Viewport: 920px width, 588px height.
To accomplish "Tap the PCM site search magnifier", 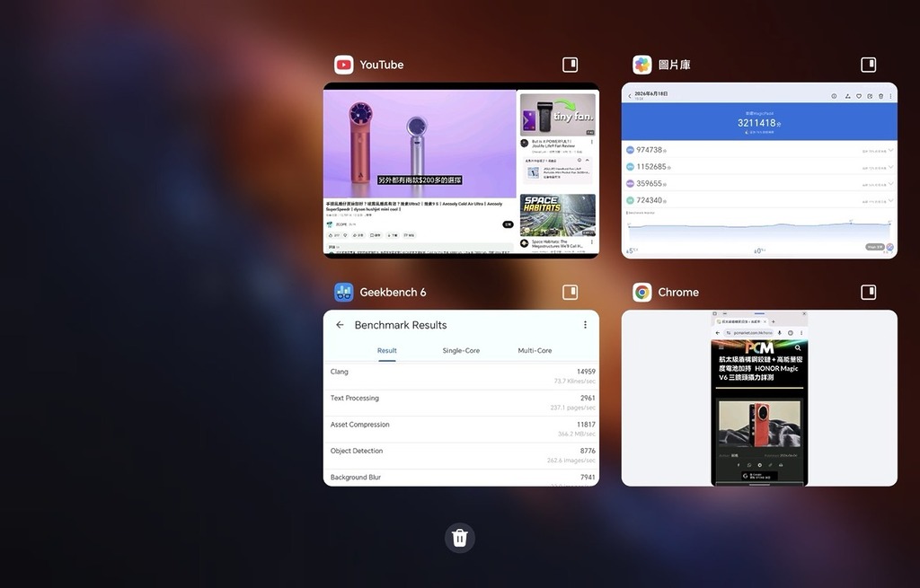I will coord(798,348).
